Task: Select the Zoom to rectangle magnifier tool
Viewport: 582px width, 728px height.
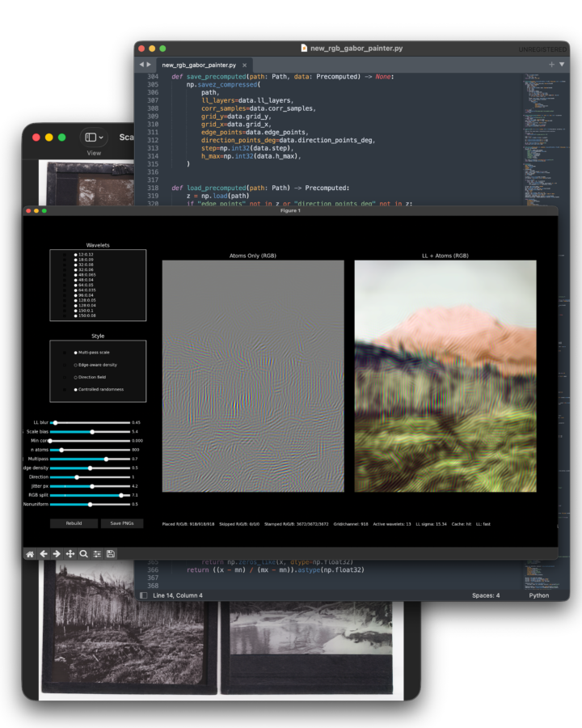Action: pos(83,554)
